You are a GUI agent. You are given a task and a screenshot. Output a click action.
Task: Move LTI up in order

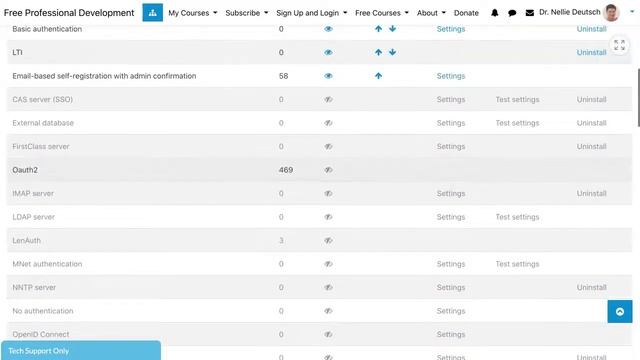[x=378, y=52]
